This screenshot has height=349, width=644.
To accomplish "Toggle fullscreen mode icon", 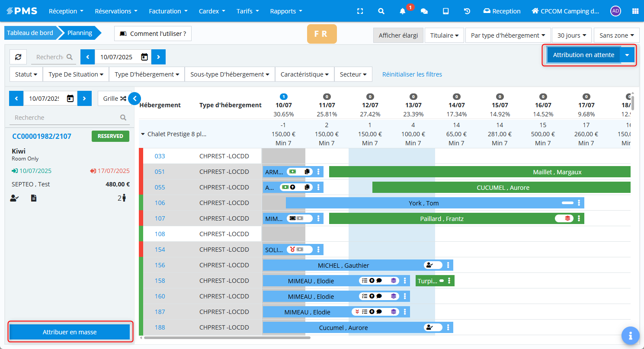I will pos(360,11).
